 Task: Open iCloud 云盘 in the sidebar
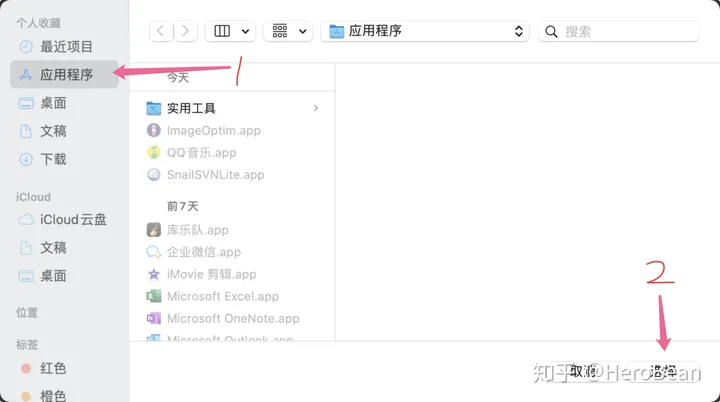pos(64,220)
